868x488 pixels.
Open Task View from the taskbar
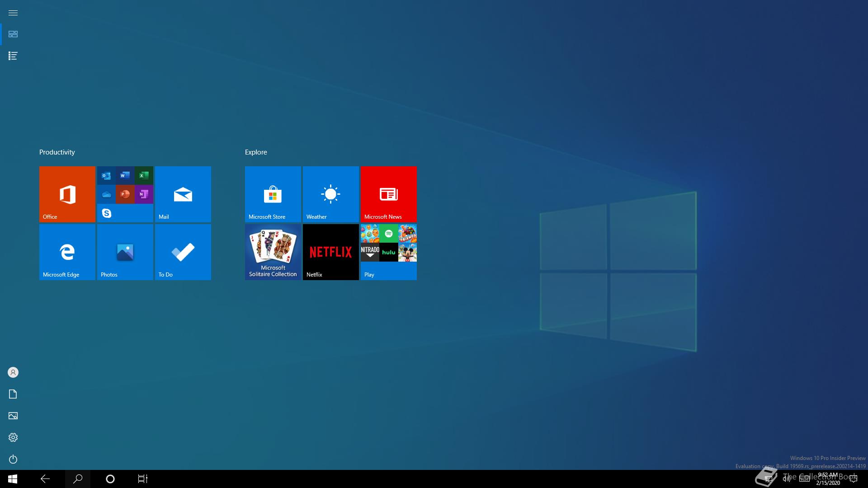[x=143, y=479]
